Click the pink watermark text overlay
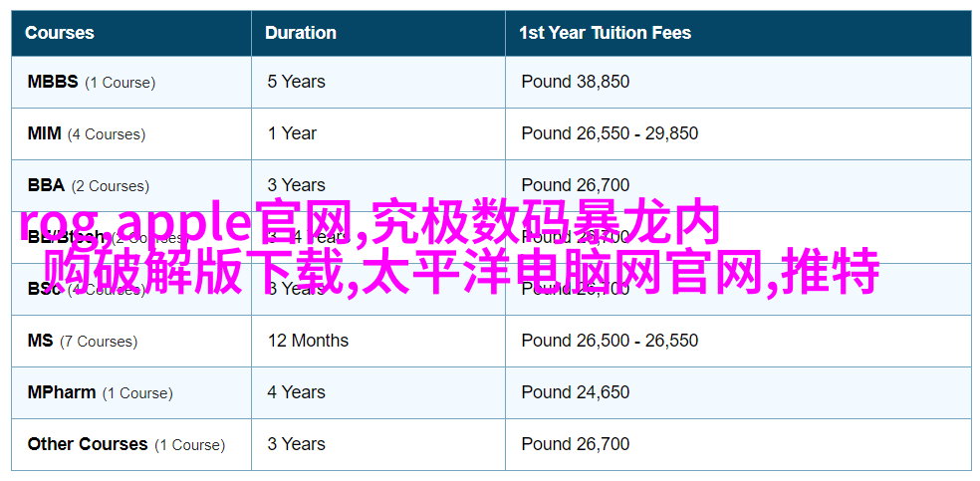980x481 pixels. point(449,248)
